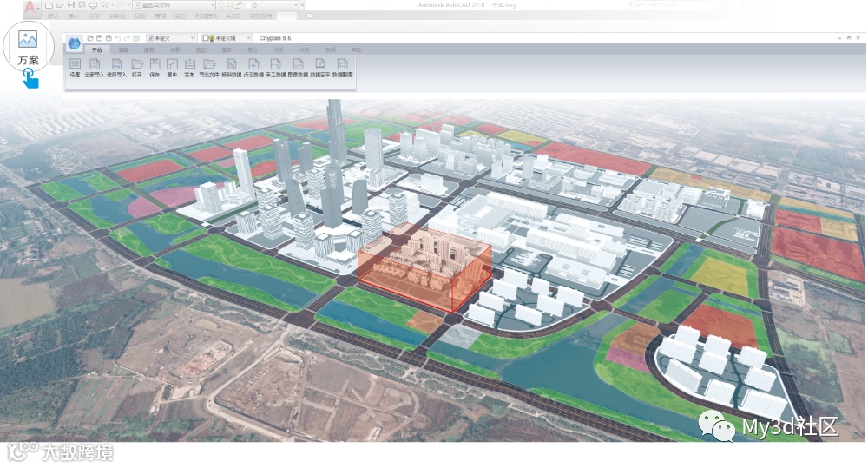Click the 发布 publish icon

(190, 63)
